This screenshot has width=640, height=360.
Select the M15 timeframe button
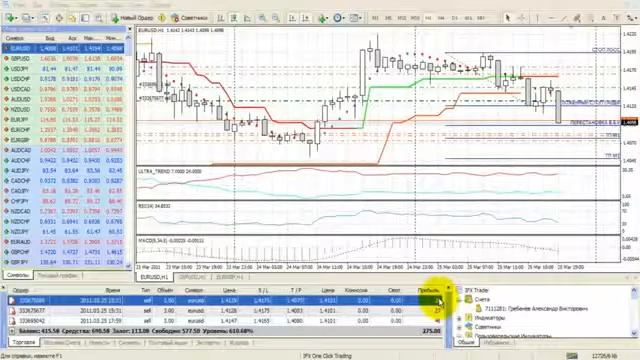coord(402,18)
